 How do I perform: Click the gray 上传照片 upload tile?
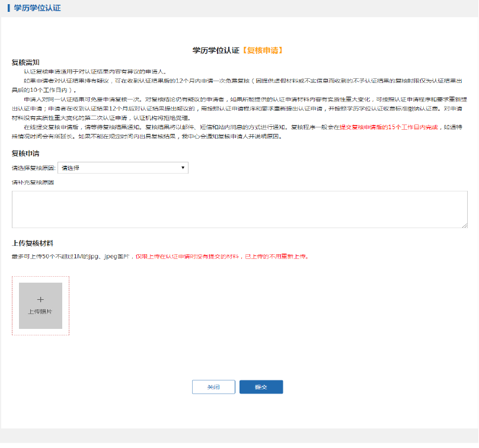click(x=40, y=306)
